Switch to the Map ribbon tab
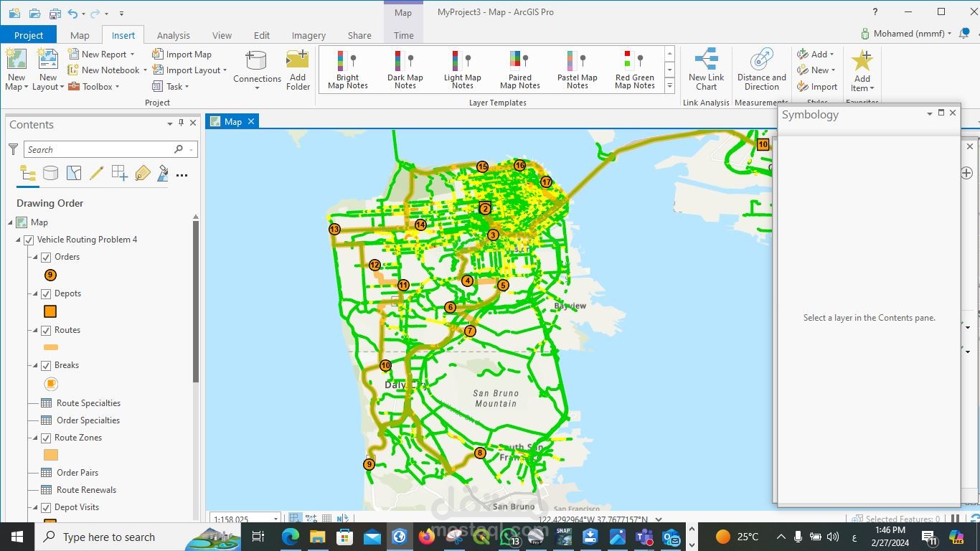The height and width of the screenshot is (551, 980). (80, 35)
